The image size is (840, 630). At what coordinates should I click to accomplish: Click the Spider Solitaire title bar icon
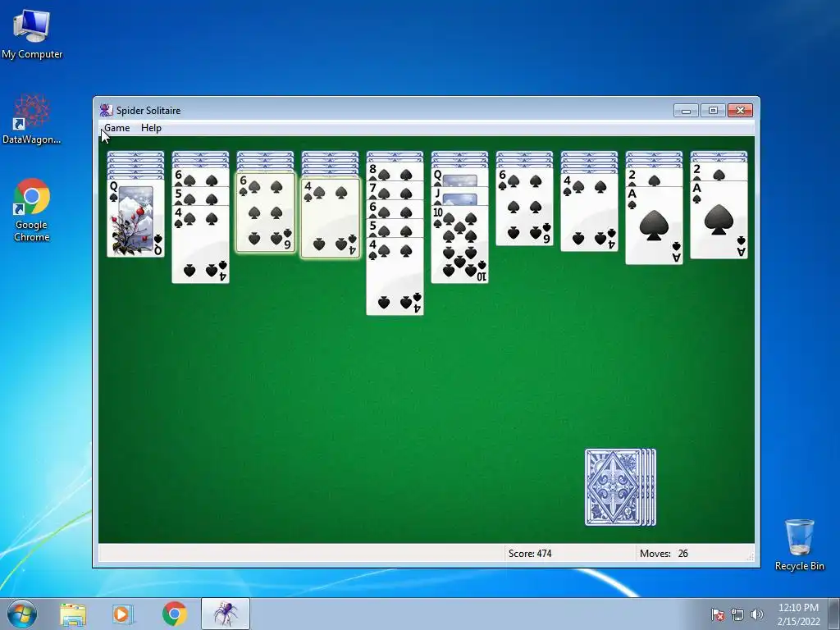click(106, 111)
